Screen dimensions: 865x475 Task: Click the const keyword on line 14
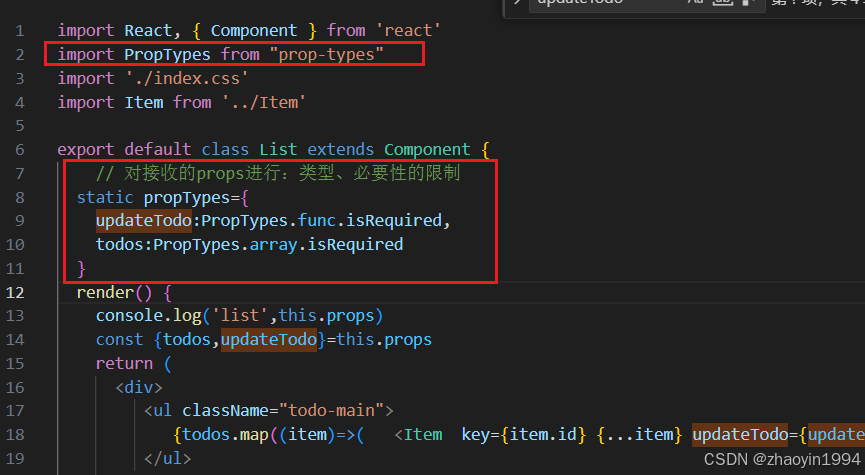coord(119,339)
